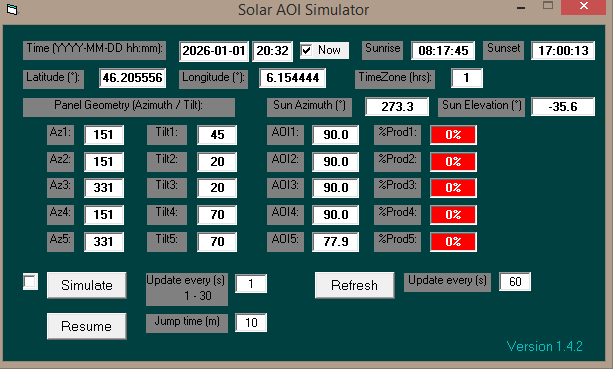Select the AOI1 value field
The height and width of the screenshot is (369, 613).
335,135
